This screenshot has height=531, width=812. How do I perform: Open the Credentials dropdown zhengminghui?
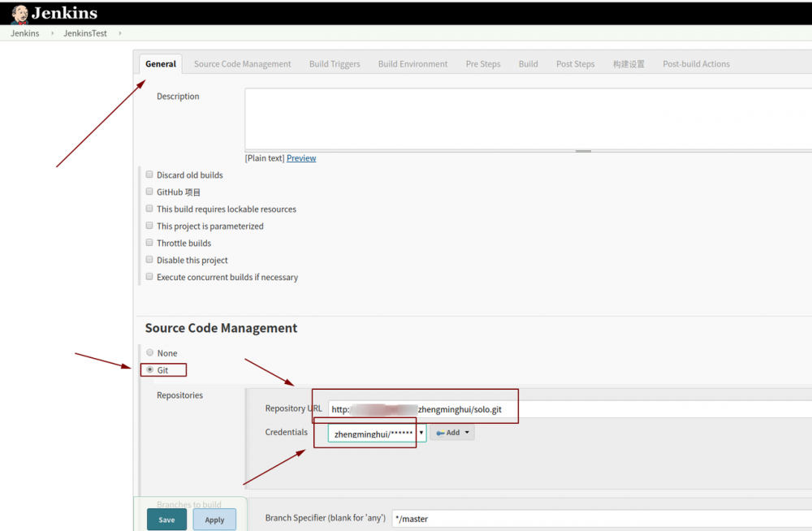coord(377,433)
